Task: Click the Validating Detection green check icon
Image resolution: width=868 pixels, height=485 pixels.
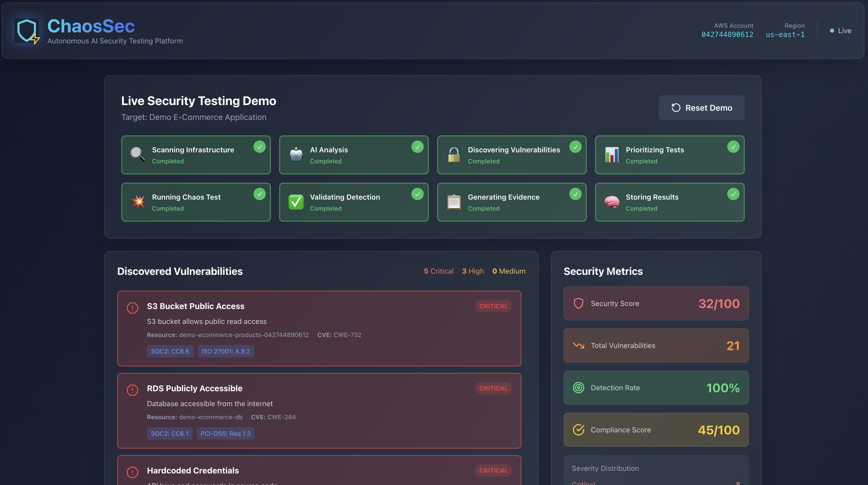Action: pyautogui.click(x=296, y=202)
